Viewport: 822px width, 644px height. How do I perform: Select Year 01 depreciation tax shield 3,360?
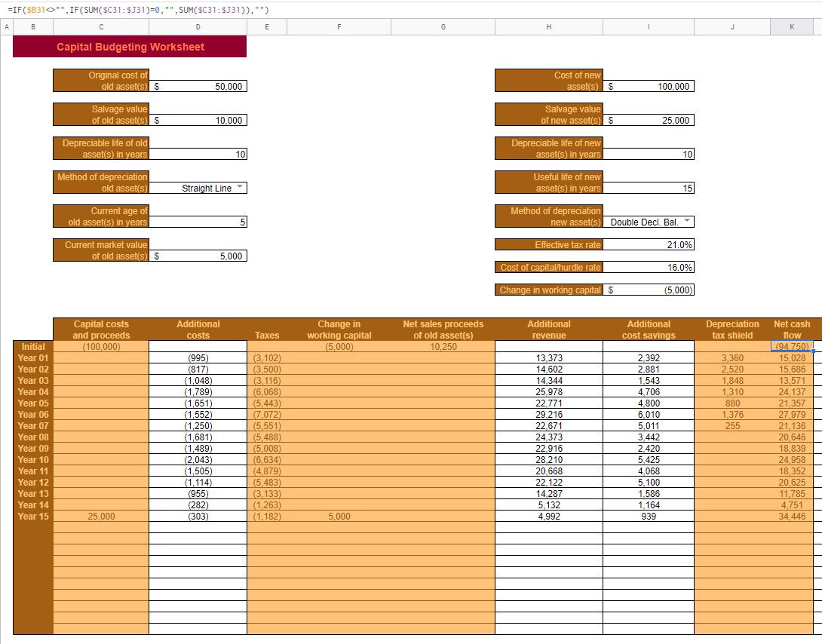click(x=732, y=358)
